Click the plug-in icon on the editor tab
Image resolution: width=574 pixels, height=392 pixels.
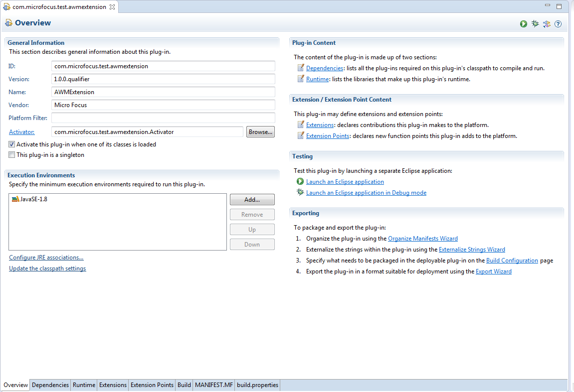(8, 7)
